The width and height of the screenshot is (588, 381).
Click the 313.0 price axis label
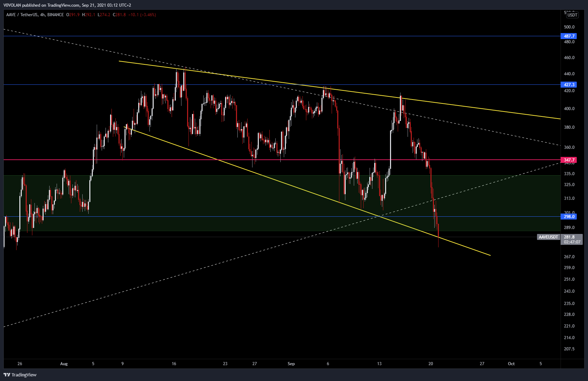569,198
